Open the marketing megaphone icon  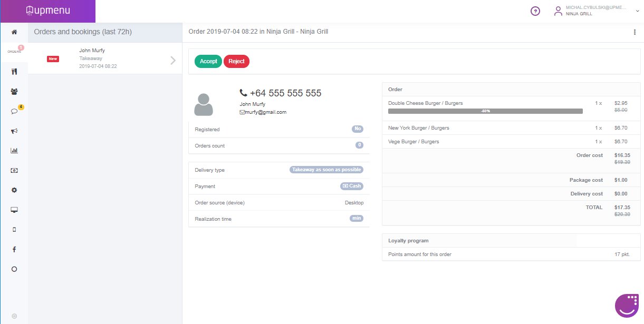coord(14,131)
